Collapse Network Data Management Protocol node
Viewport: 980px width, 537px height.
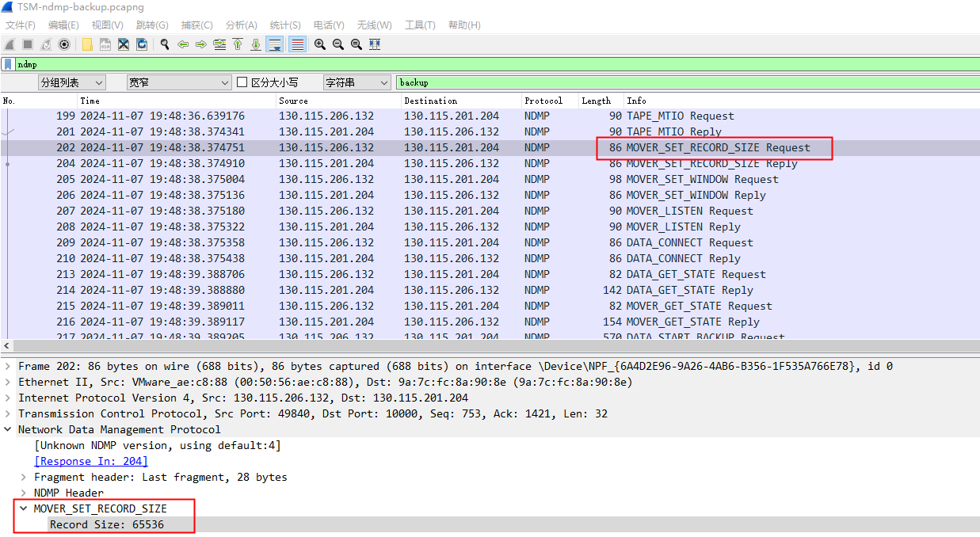[x=9, y=429]
